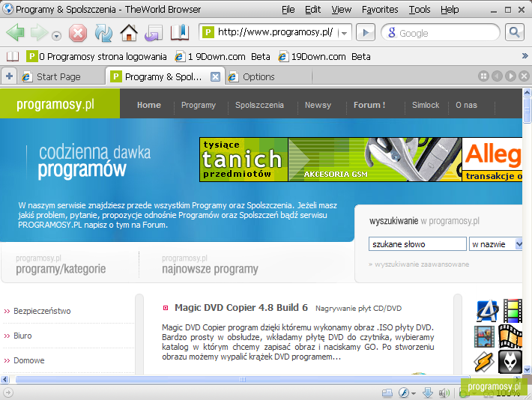Open Magic DVD Copier 4.8 Build 6 title
Screen dimensions: 532x400
click(241, 308)
